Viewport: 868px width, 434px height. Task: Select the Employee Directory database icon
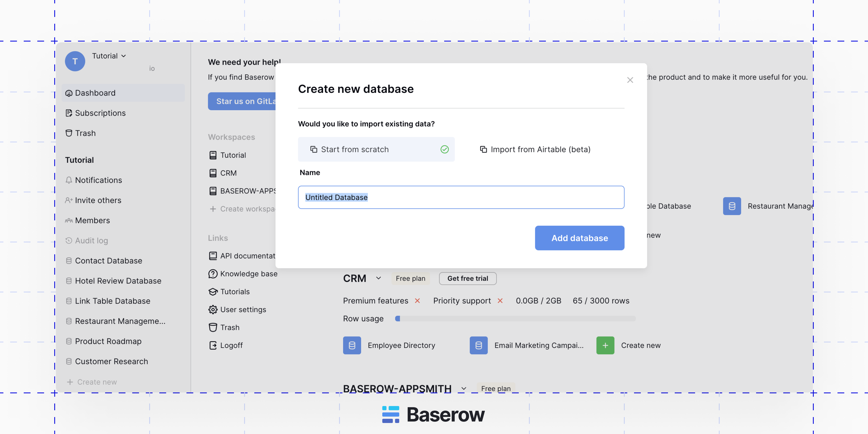tap(352, 345)
